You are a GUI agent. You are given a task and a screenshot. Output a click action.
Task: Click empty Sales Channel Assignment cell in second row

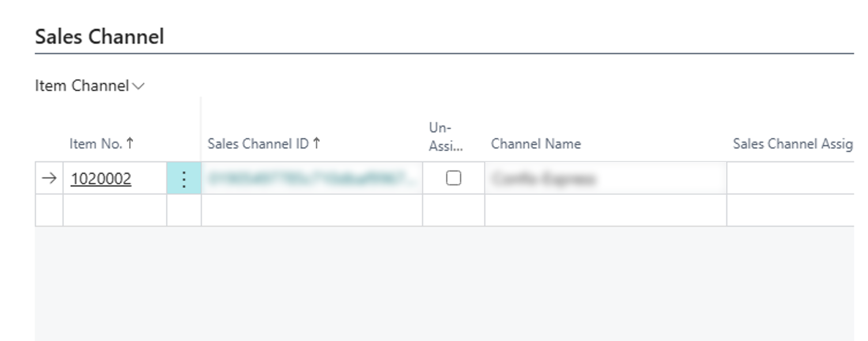pos(790,210)
